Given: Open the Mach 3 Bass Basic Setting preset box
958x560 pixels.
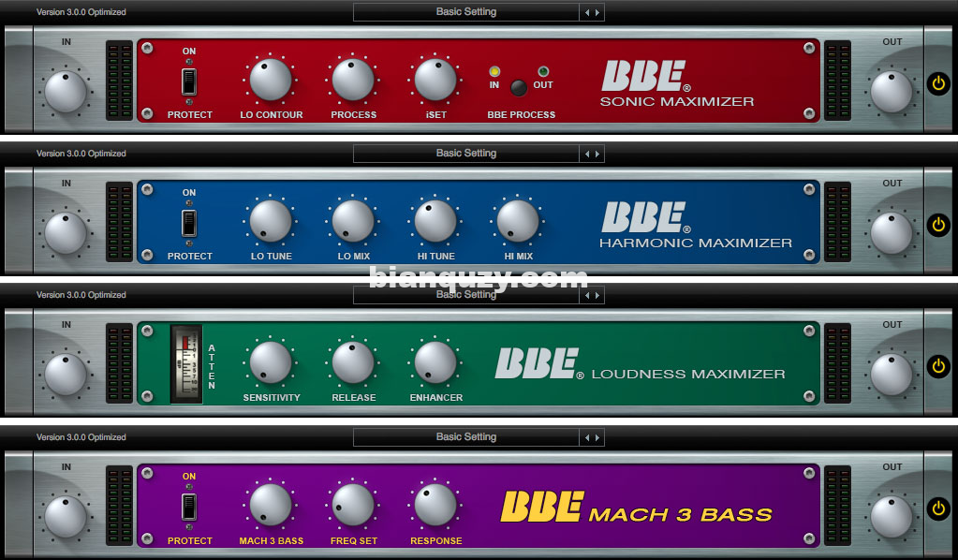Looking at the screenshot, I should tap(466, 437).
